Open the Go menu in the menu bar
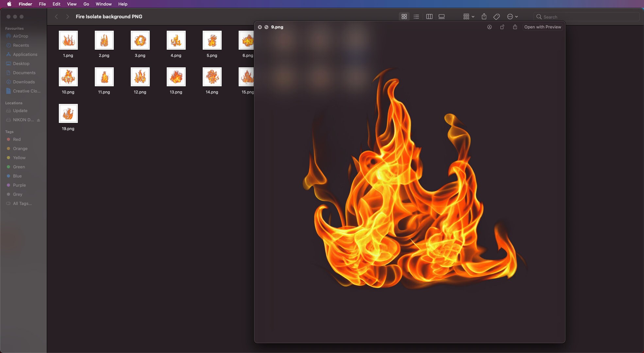The image size is (644, 353). 86,4
